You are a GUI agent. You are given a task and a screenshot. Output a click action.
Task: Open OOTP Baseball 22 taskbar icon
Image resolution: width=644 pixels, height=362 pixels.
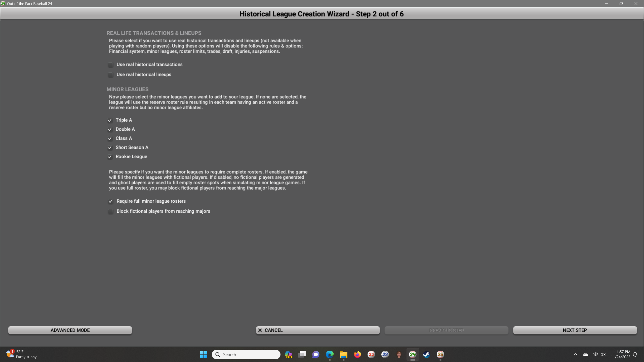point(371,354)
